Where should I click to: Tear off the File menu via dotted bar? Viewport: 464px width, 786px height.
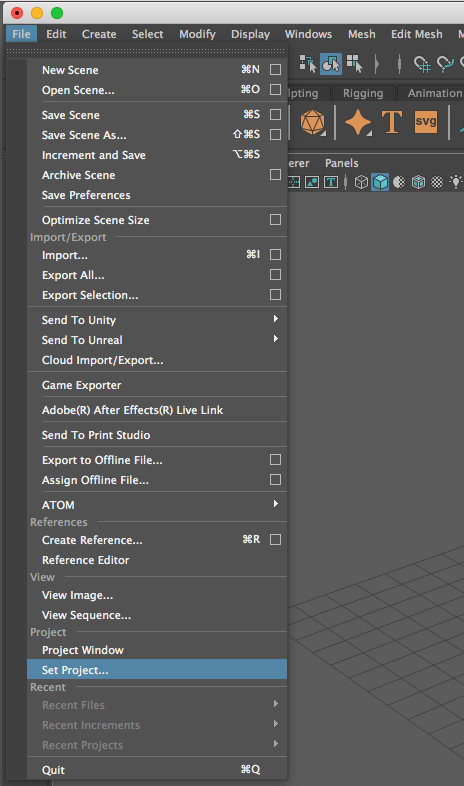tap(145, 51)
